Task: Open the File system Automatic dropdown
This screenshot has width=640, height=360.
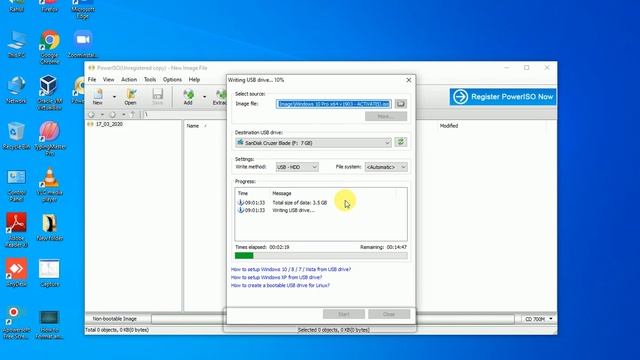Action: tap(386, 167)
